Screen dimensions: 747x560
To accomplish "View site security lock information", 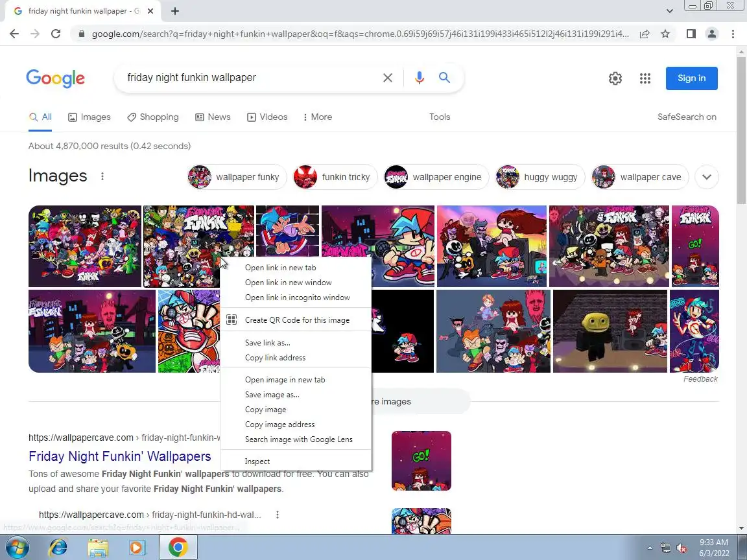I will [82, 34].
